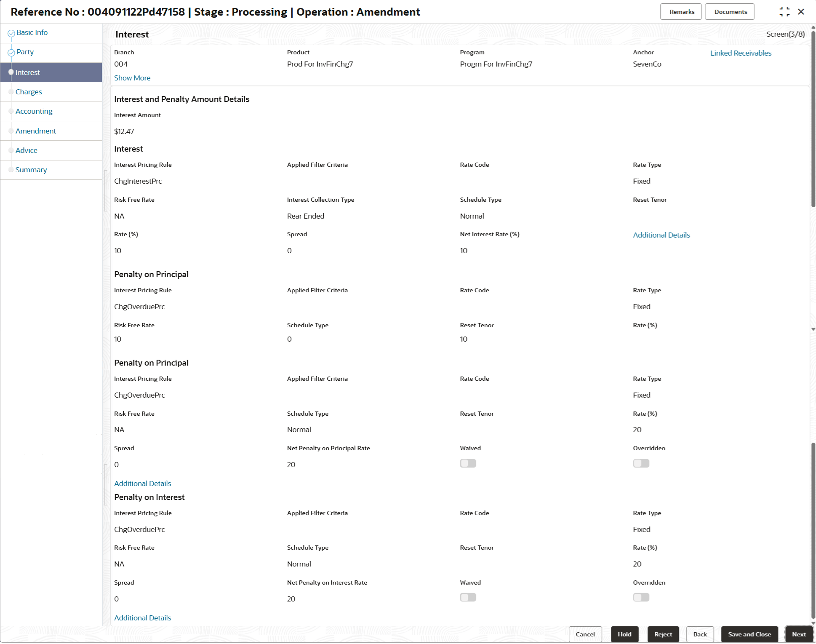Click the Remarks button

681,12
